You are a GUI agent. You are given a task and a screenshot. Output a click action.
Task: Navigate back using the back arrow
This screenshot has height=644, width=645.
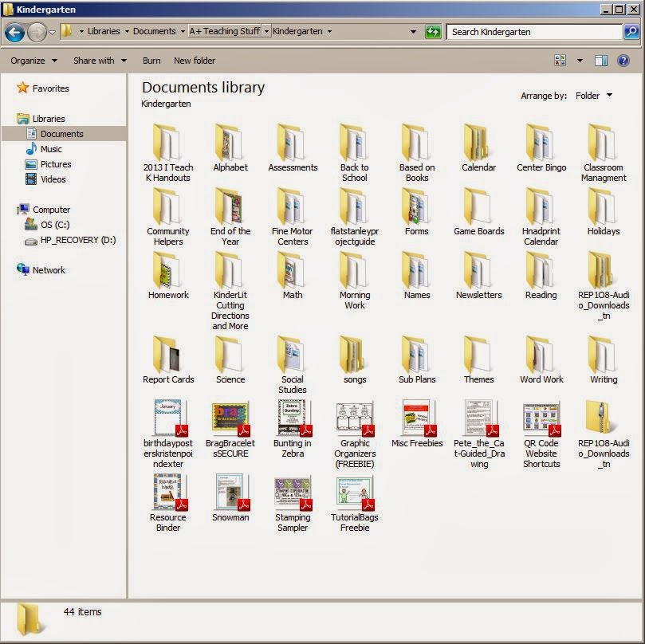click(x=15, y=32)
